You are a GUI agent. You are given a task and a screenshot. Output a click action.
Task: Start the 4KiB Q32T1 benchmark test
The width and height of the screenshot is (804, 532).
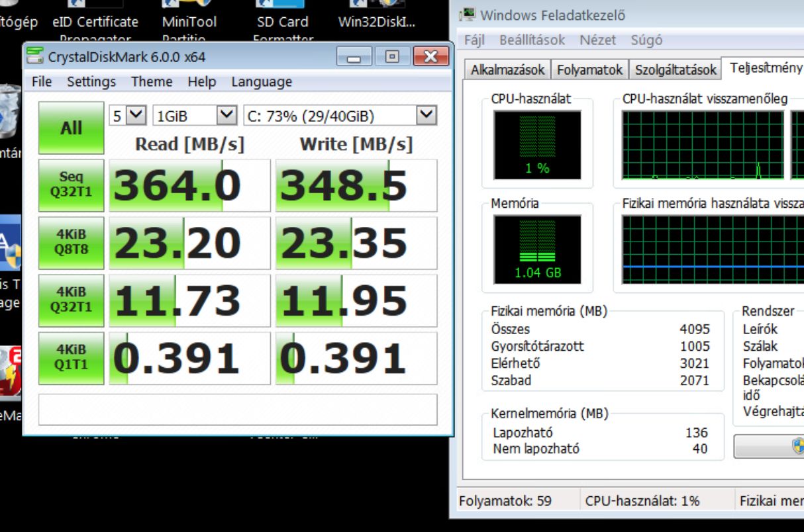click(x=71, y=300)
